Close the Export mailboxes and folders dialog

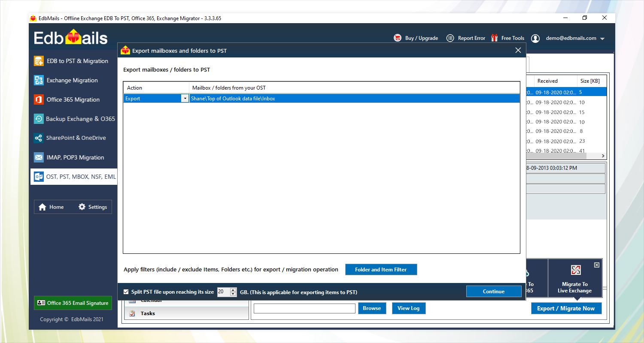coord(518,50)
